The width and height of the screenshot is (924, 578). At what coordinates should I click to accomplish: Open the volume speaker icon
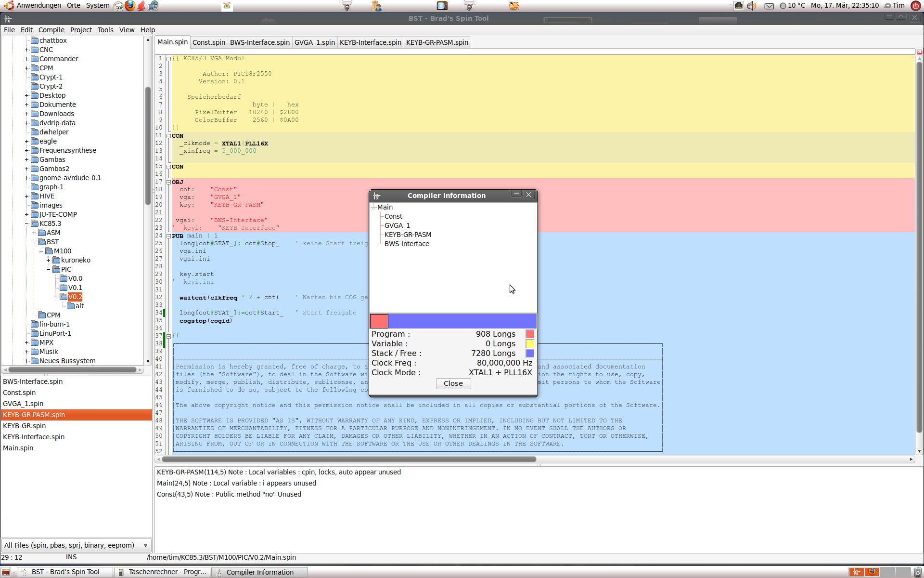(752, 6)
